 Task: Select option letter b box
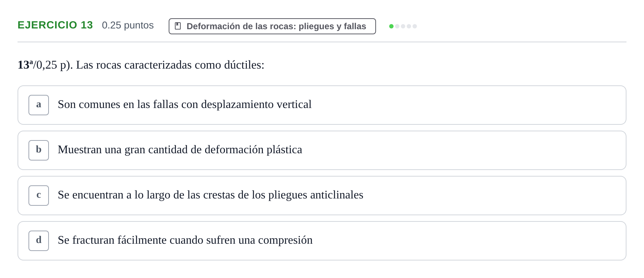(x=39, y=150)
